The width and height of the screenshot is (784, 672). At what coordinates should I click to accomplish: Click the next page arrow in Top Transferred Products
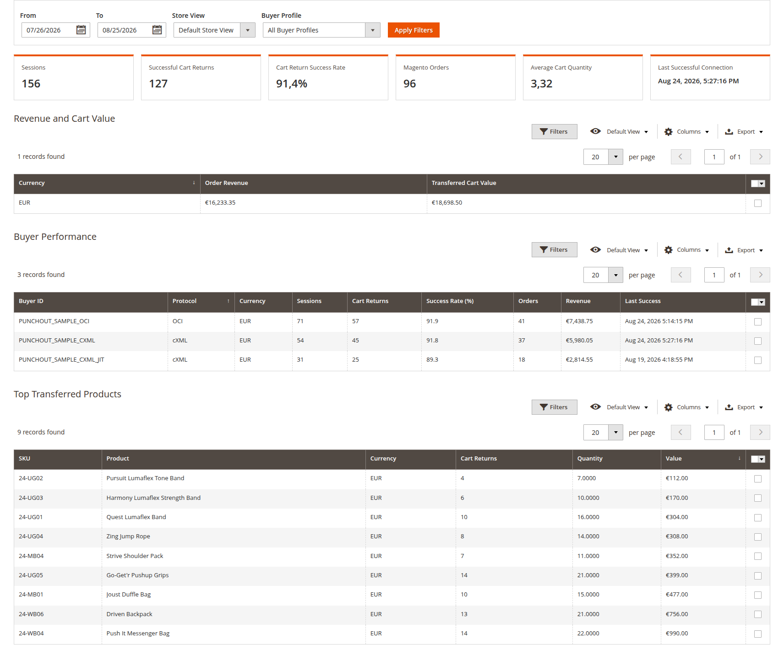click(761, 433)
